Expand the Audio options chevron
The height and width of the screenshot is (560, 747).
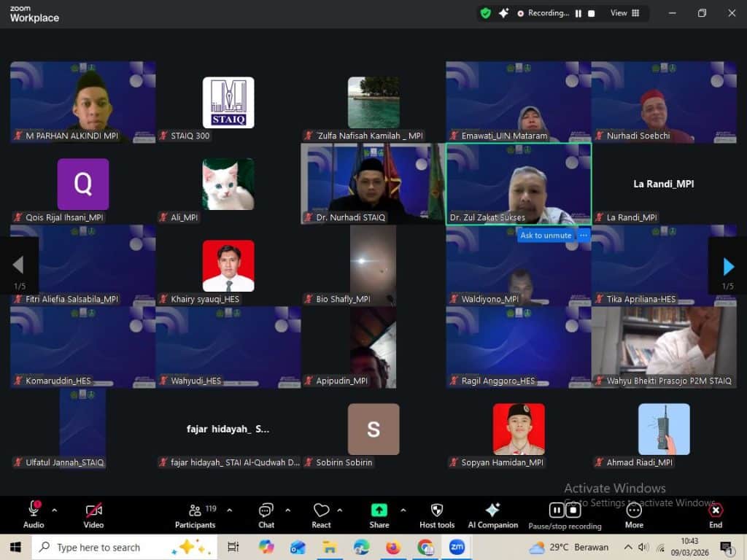[x=54, y=510]
